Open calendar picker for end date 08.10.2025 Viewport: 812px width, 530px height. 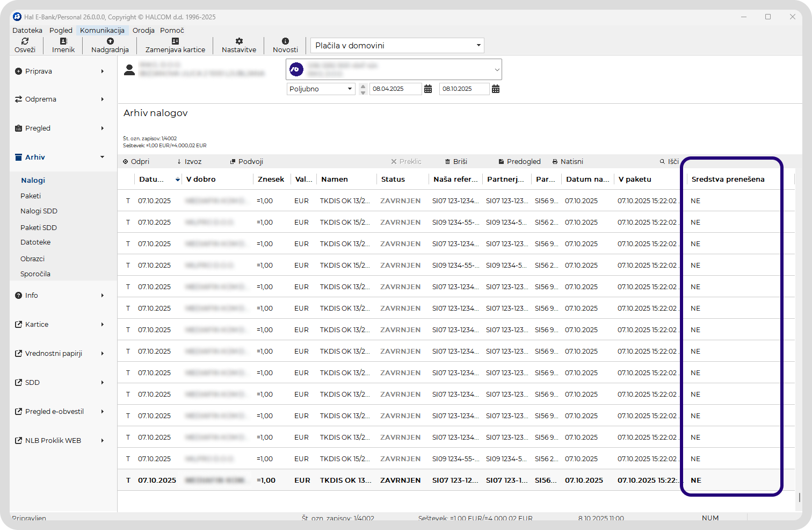tap(496, 89)
